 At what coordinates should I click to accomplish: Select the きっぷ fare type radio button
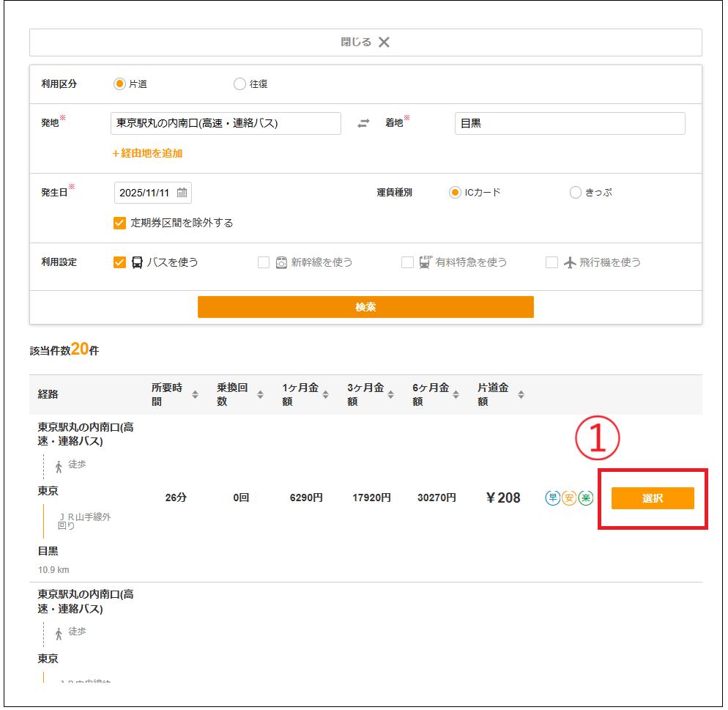click(576, 193)
